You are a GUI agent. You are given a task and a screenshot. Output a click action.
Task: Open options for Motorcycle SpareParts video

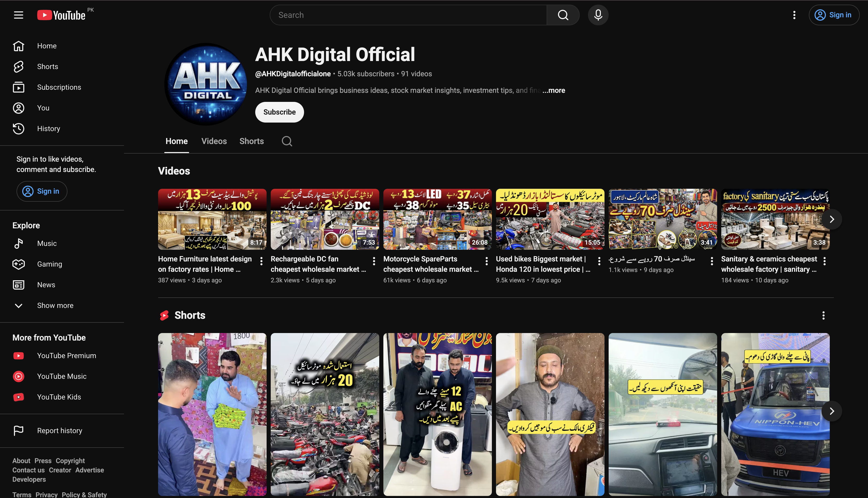tap(487, 261)
